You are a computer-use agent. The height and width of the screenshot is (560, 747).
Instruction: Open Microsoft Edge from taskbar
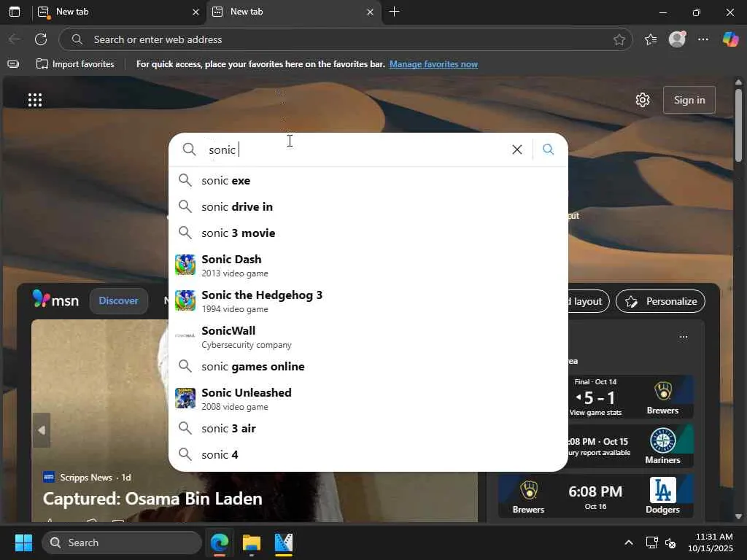[x=220, y=542]
